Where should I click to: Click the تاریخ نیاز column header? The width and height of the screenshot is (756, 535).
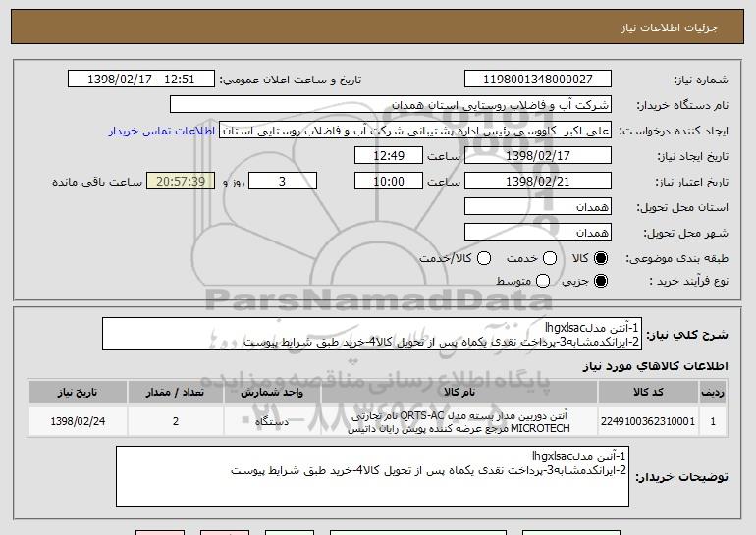78,393
